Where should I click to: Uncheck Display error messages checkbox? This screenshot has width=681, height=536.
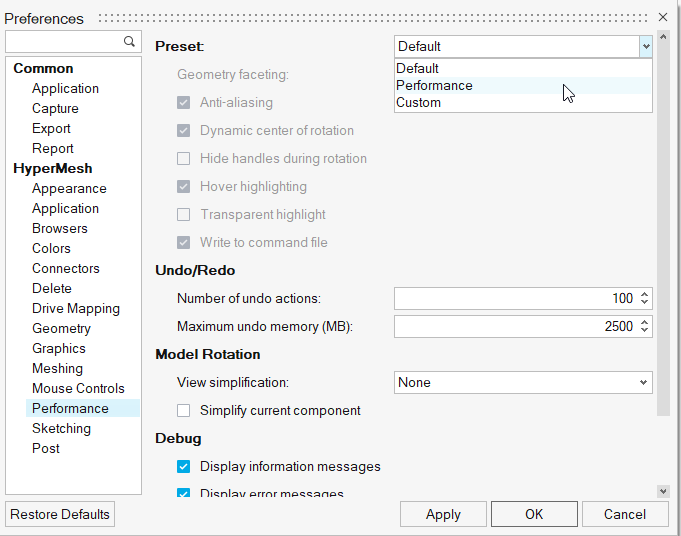point(183,493)
